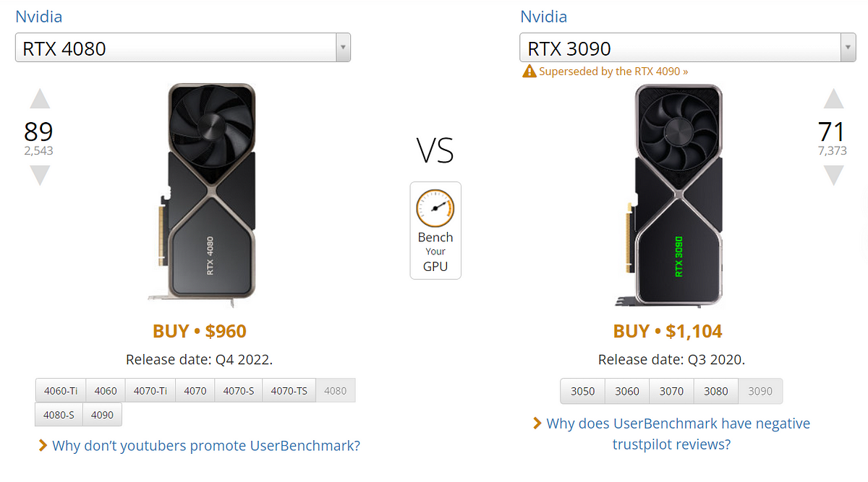Click the Bench Your GPU speedometer icon

tap(435, 207)
